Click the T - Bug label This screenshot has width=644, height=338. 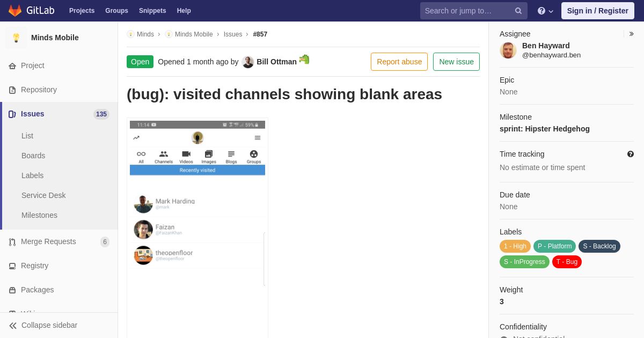[x=567, y=262]
